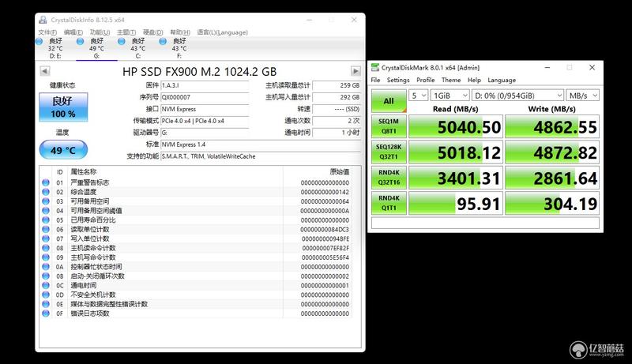
Task: Click status orb for attribute 0C 通电时间
Action: (46, 286)
